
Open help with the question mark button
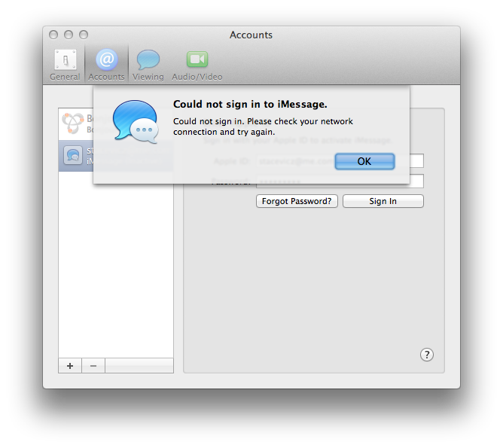click(427, 355)
